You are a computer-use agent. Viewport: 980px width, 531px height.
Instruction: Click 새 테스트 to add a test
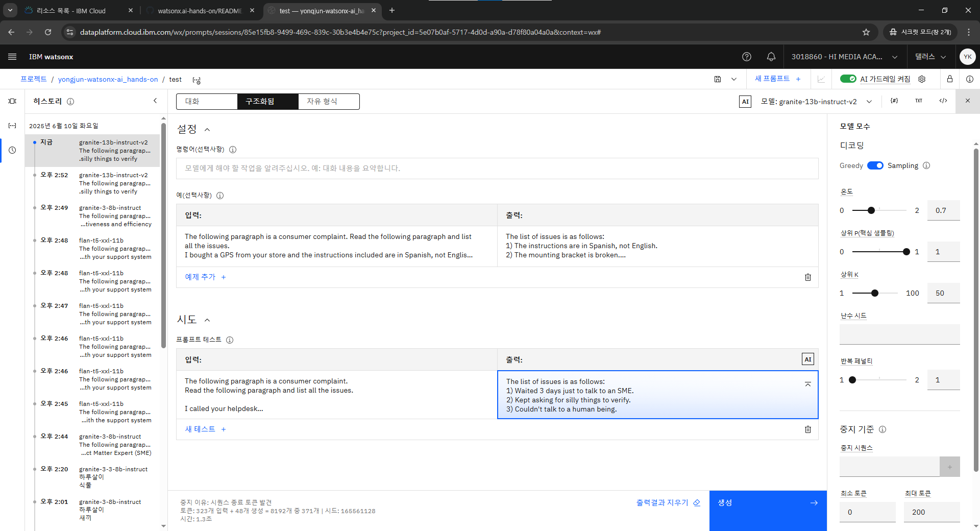(x=205, y=429)
